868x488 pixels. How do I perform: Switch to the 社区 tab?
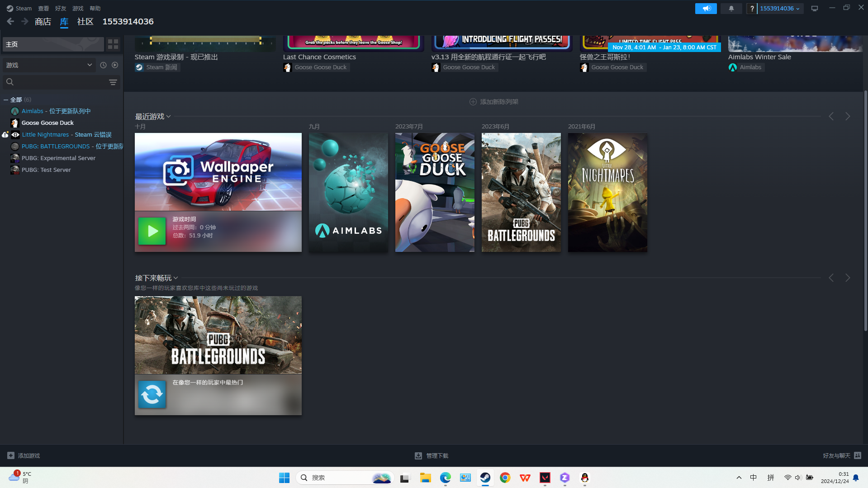click(x=85, y=22)
